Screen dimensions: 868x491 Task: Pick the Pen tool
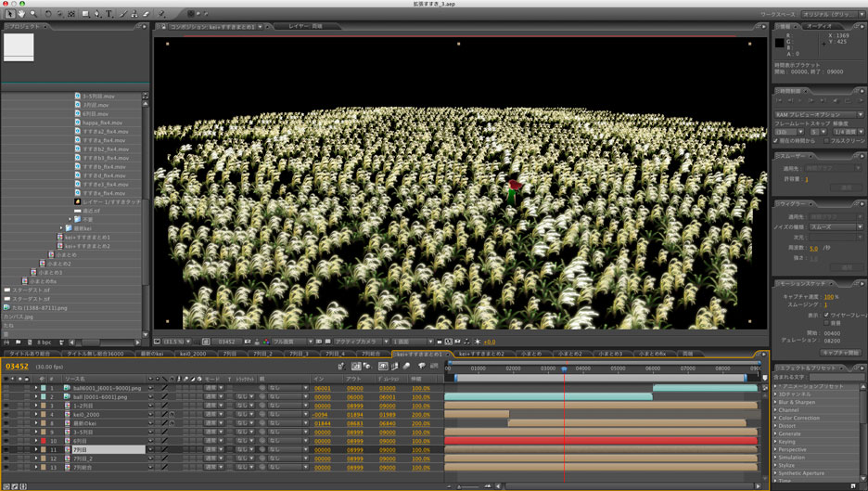pyautogui.click(x=98, y=14)
